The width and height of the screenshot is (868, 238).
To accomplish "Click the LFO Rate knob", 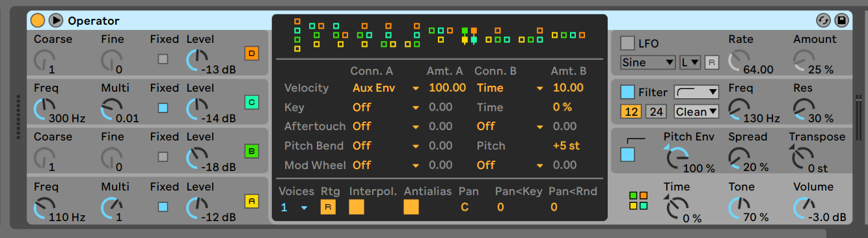I will point(739,60).
